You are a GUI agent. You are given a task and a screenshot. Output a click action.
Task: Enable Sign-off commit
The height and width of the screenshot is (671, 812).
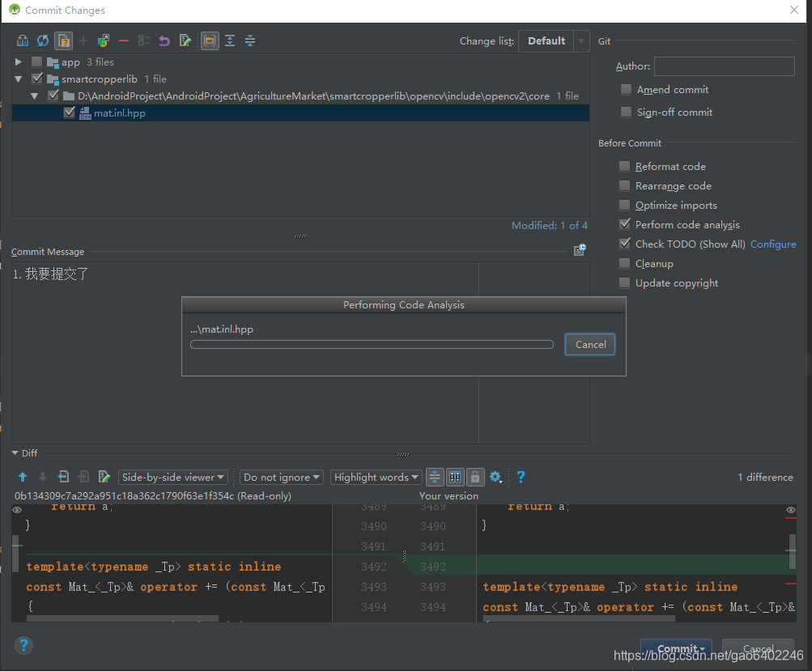[x=626, y=112]
